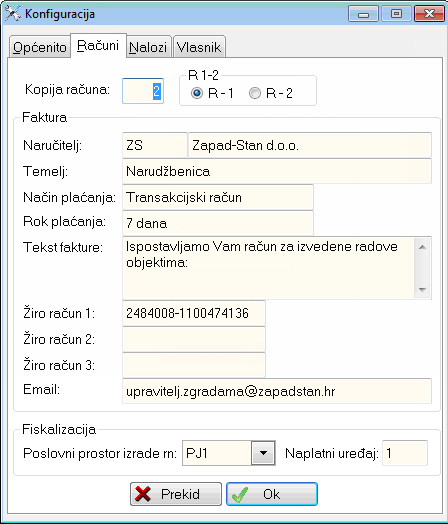448x524 pixels.
Task: Switch to the Općenito tab
Action: click(x=39, y=47)
